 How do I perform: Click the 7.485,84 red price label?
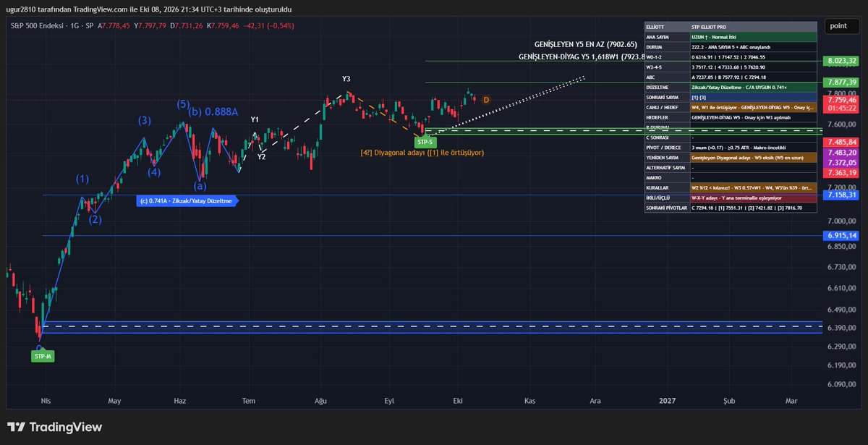pyautogui.click(x=842, y=143)
